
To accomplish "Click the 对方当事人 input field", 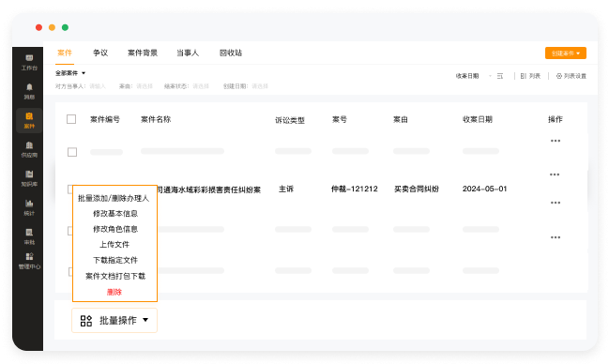I will pos(81,86).
